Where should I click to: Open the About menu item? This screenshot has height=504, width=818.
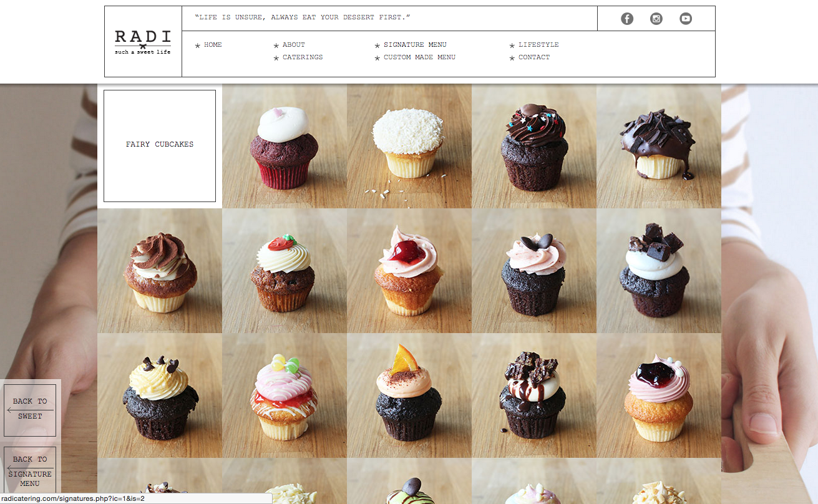(294, 45)
